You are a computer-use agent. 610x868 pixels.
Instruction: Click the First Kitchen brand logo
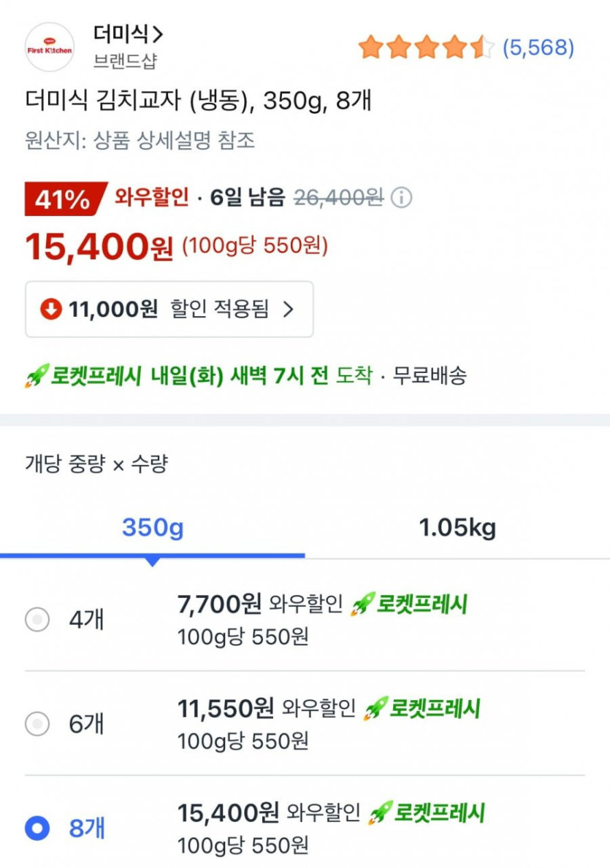50,47
